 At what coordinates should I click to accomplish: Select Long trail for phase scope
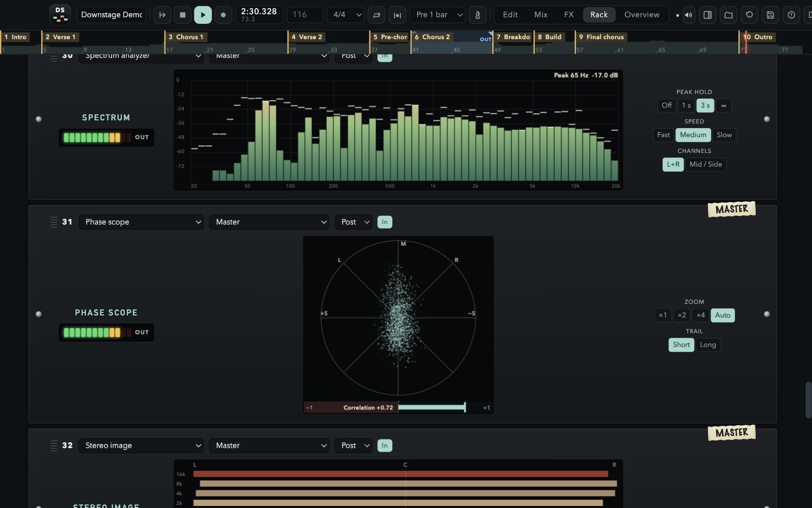(x=708, y=345)
